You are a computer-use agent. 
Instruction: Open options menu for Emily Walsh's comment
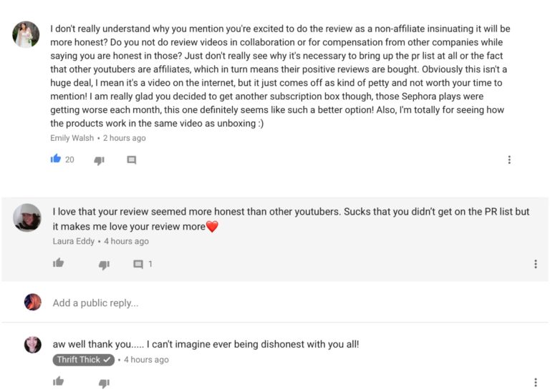click(509, 160)
